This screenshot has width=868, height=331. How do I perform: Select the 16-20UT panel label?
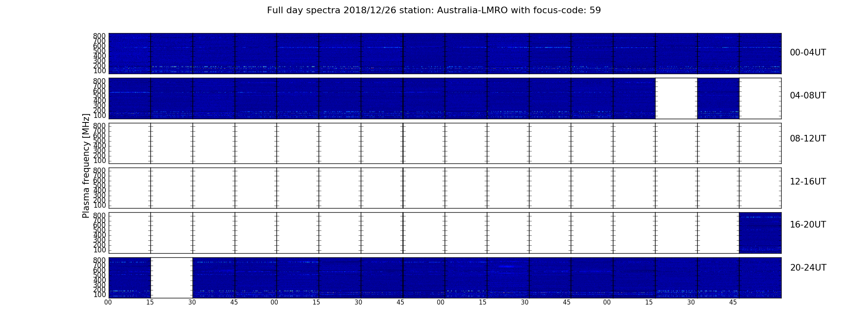pyautogui.click(x=808, y=225)
